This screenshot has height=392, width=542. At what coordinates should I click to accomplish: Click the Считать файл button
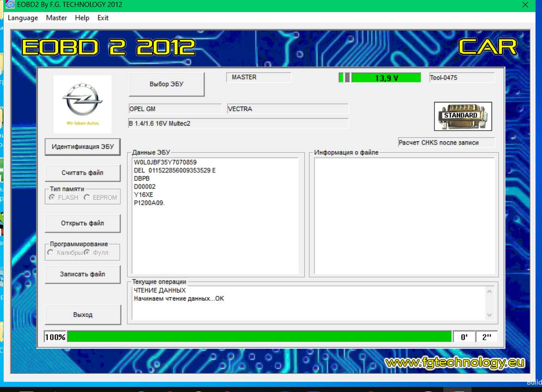pos(82,173)
